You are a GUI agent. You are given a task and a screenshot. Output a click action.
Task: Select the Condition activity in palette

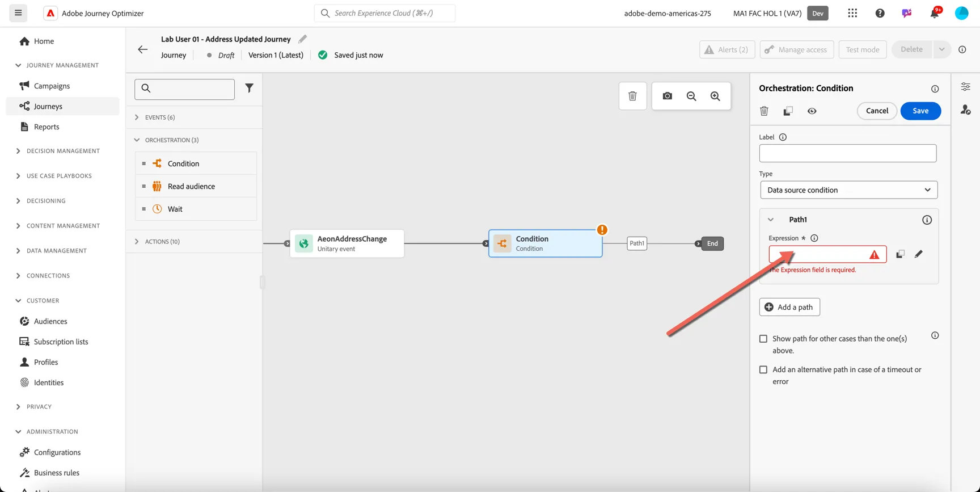pos(196,163)
